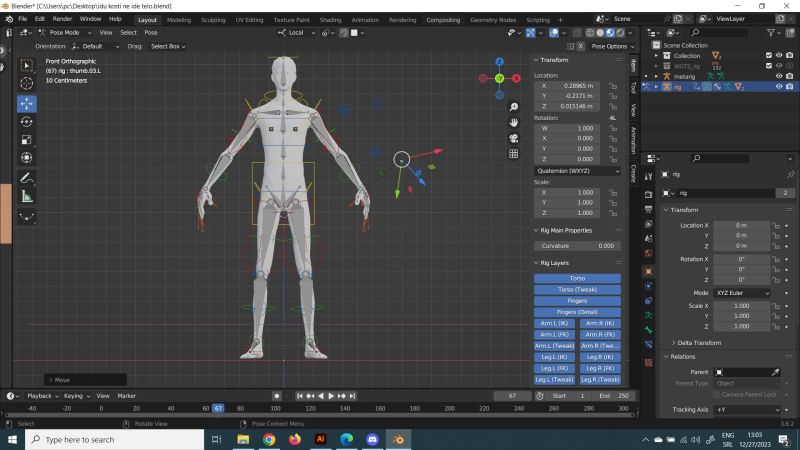The image size is (800, 450).
Task: Click the red X axis gizmo ball
Action: [516, 78]
